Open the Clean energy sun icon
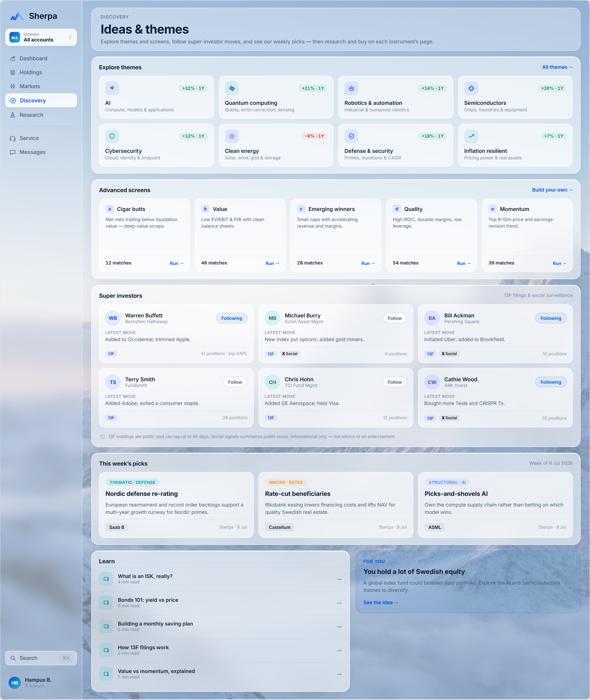Image resolution: width=590 pixels, height=700 pixels. 232,136
